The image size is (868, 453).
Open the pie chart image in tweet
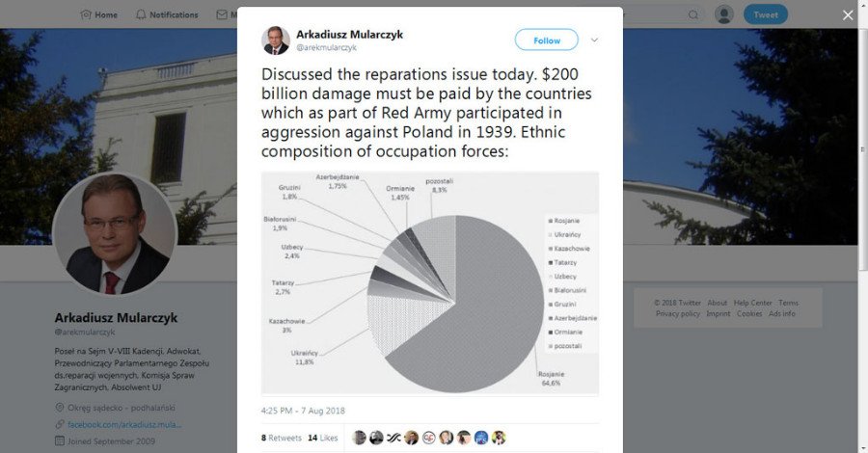click(x=430, y=282)
